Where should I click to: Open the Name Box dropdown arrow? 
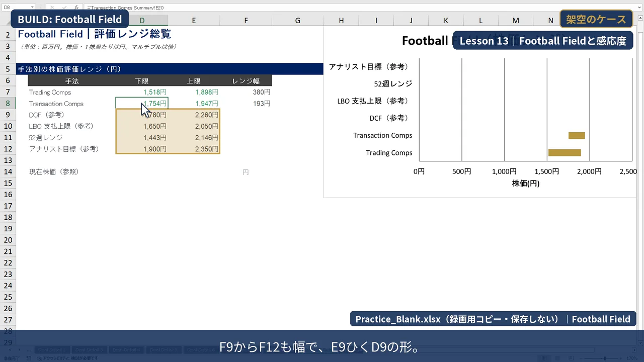32,8
